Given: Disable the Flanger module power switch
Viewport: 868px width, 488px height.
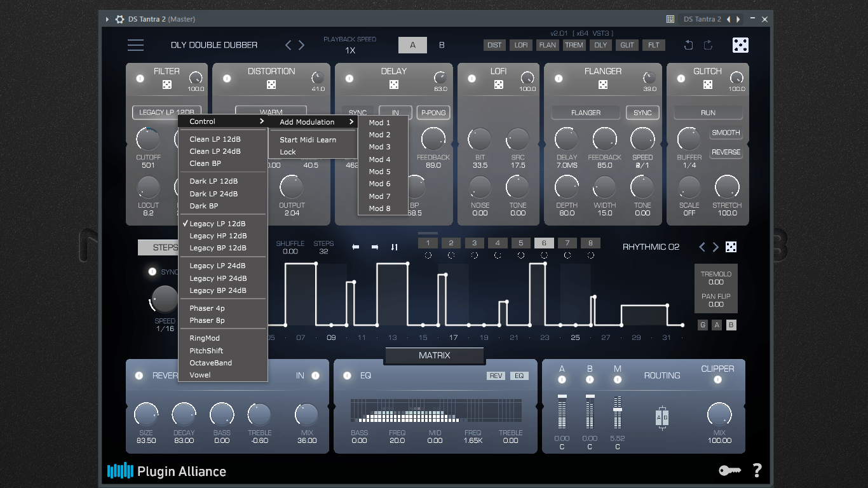Looking at the screenshot, I should point(558,79).
